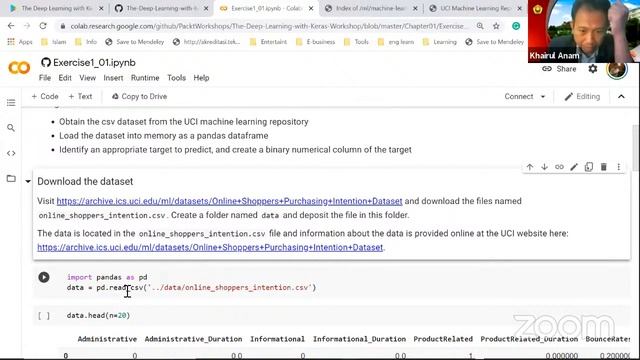Click the Download the dataset heading

click(85, 182)
